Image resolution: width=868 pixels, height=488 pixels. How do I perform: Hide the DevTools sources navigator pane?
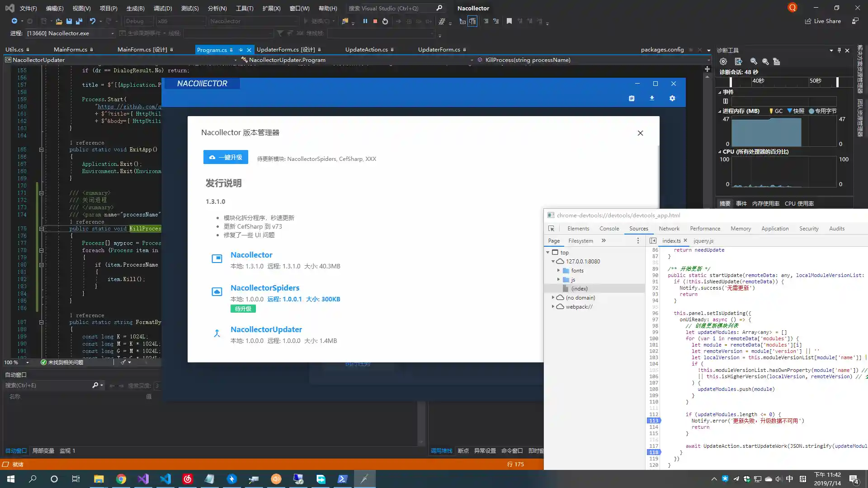(x=653, y=241)
